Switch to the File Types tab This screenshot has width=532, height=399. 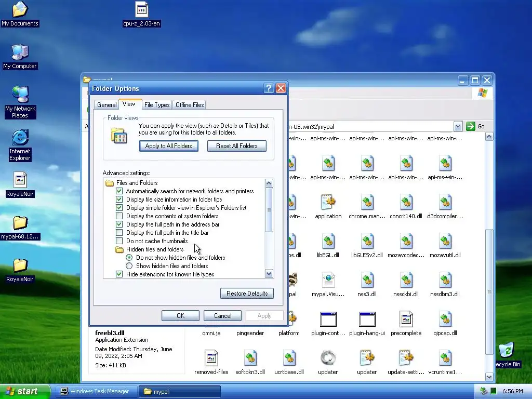157,105
